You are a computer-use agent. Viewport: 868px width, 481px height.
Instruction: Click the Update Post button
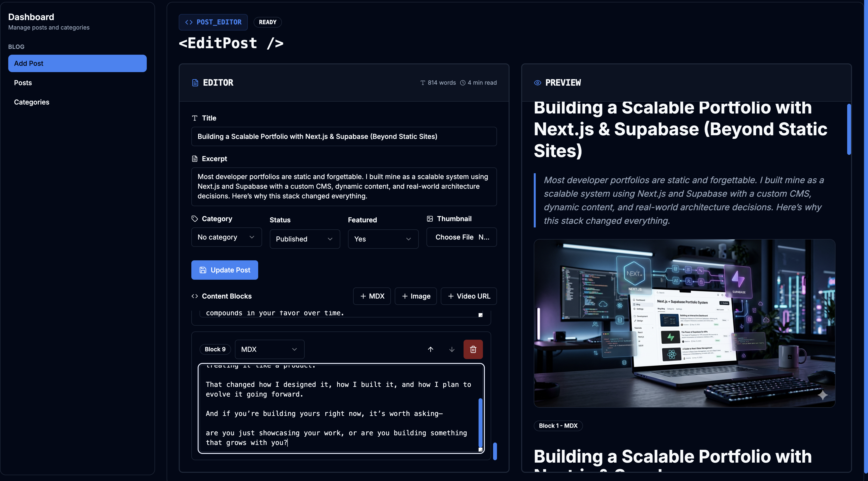(225, 270)
